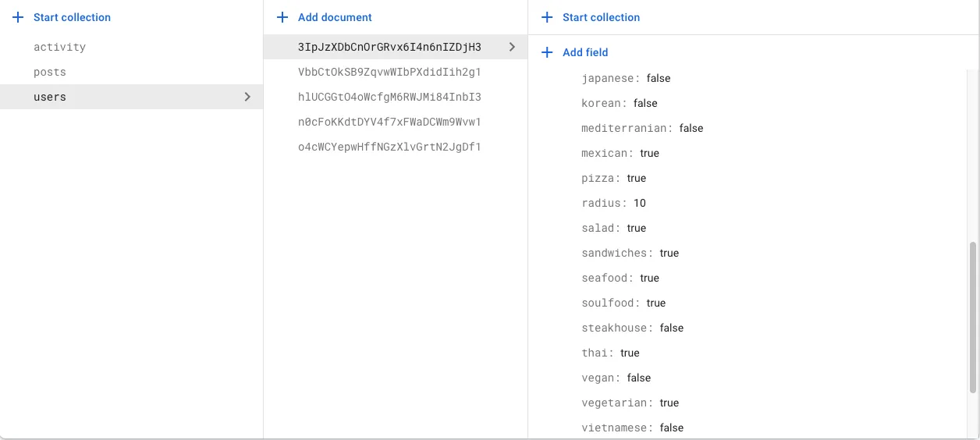Click true value of seafood field
This screenshot has height=440, width=980.
pos(649,278)
